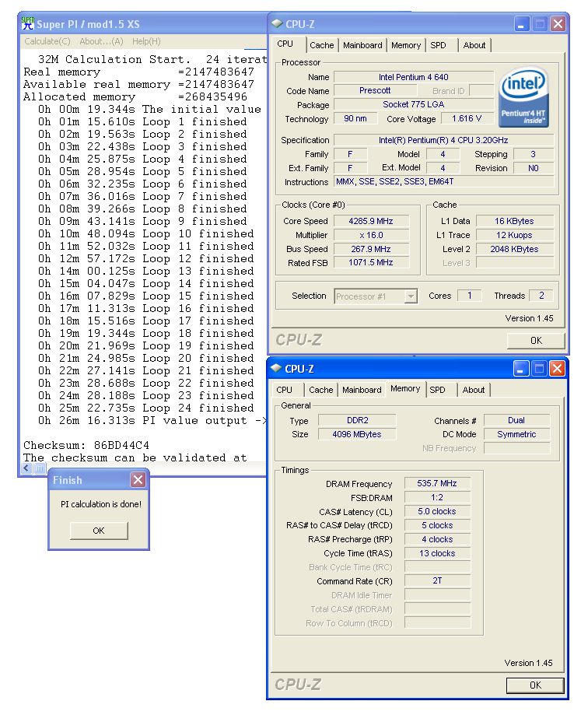Click the Cycle Time value 13 clocks
Screen dimensions: 588x715
point(437,553)
